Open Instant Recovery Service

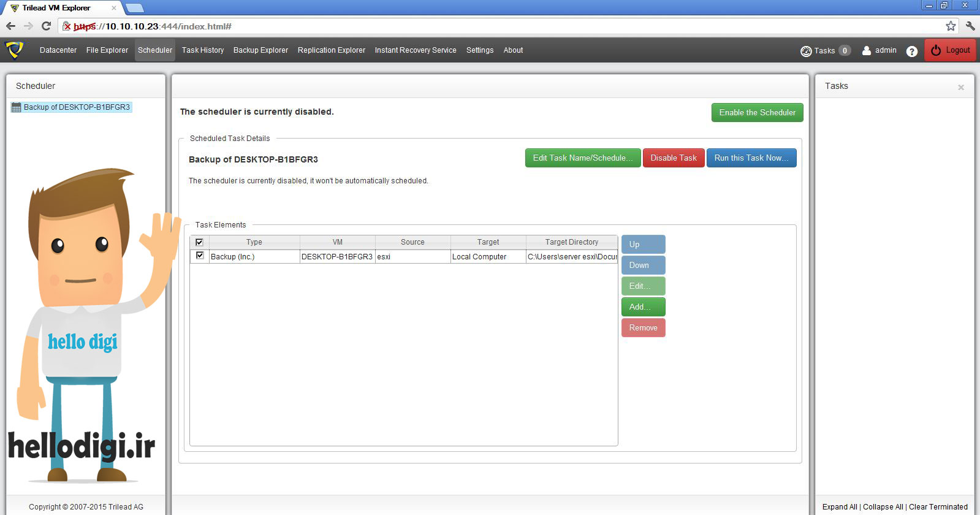[416, 50]
